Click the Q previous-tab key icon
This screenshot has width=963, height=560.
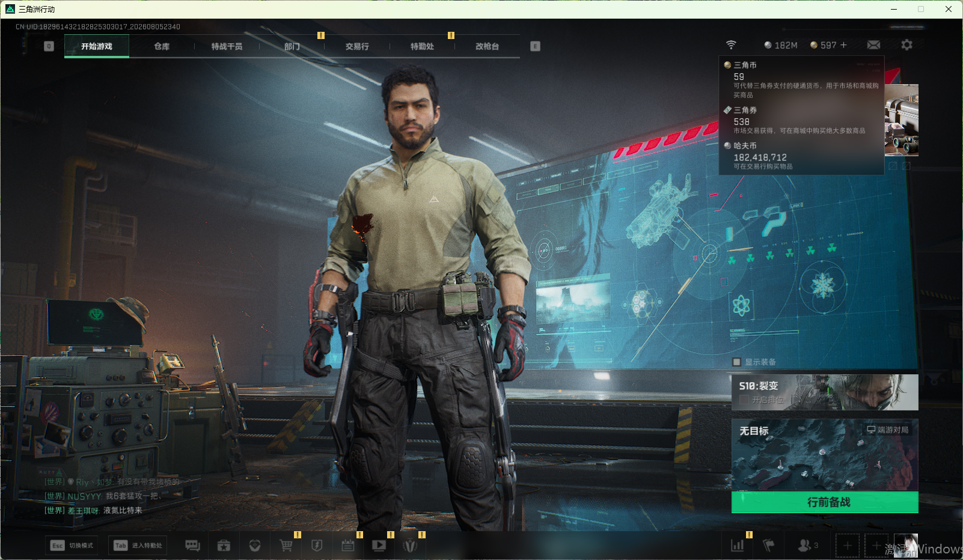pos(49,46)
